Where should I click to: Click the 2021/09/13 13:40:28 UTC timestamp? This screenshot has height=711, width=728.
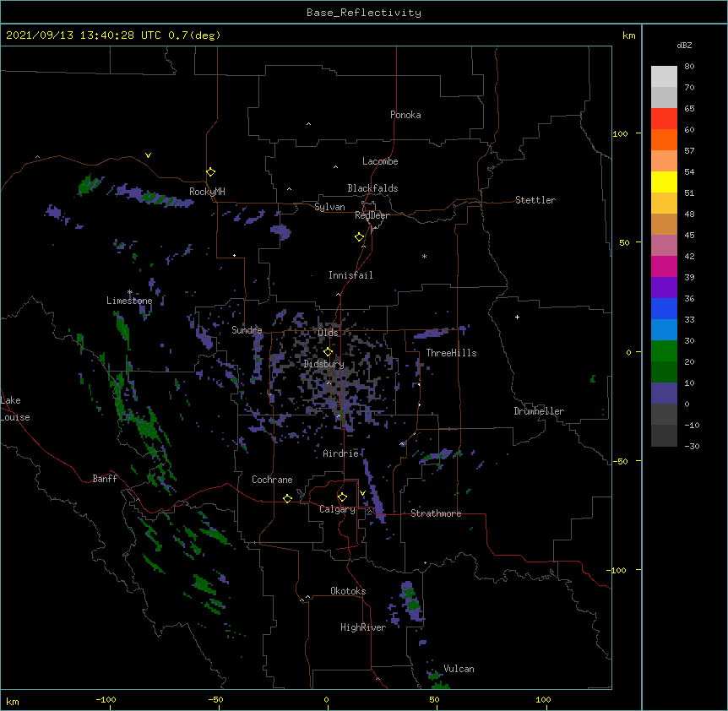pyautogui.click(x=84, y=35)
